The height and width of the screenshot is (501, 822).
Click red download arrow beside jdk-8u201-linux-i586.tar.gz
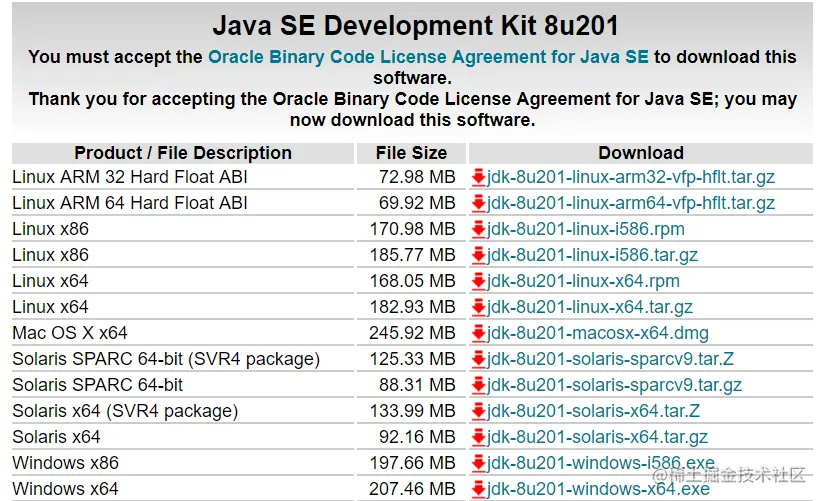pyautogui.click(x=478, y=255)
